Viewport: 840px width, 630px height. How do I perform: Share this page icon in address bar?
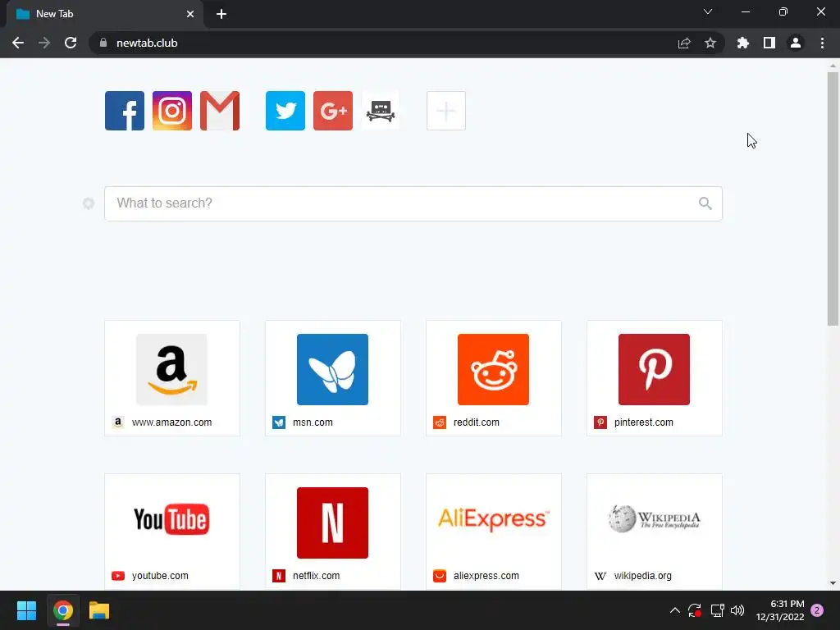point(684,43)
